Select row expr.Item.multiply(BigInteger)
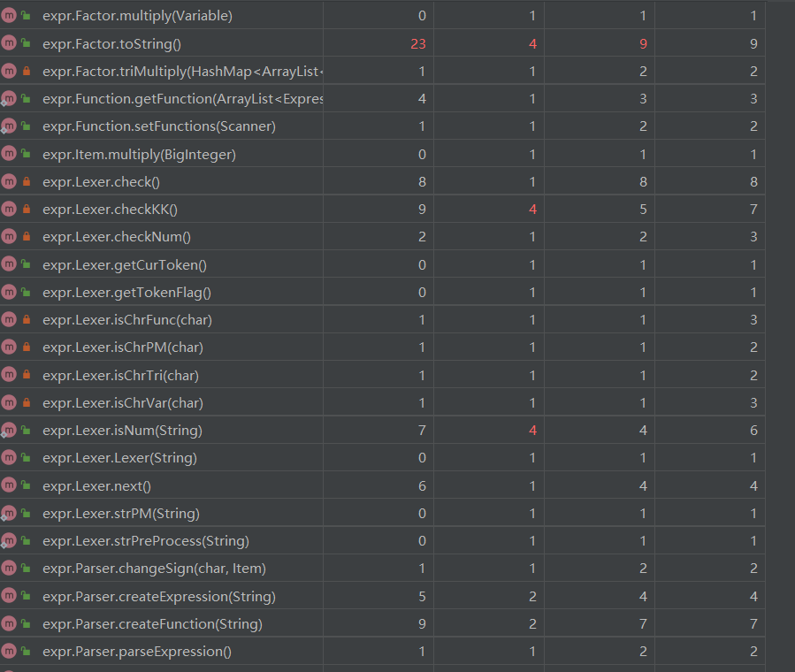The image size is (795, 672). pyautogui.click(x=383, y=154)
